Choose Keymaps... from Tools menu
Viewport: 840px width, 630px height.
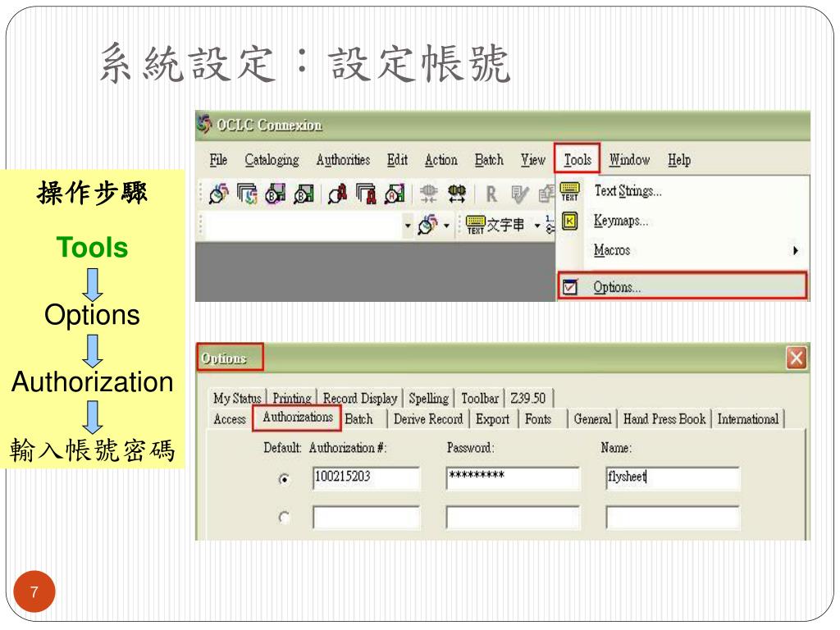(683, 221)
